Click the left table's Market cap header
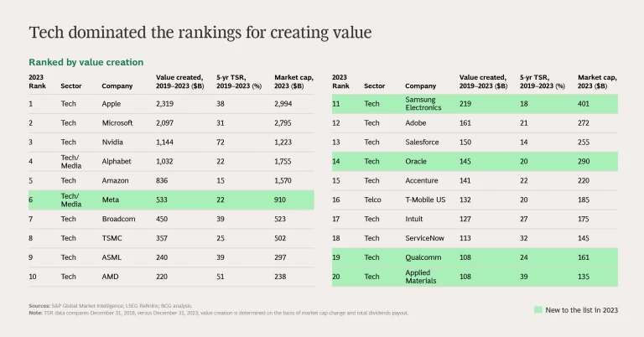Viewport: 644px width, 337px height. [x=293, y=81]
